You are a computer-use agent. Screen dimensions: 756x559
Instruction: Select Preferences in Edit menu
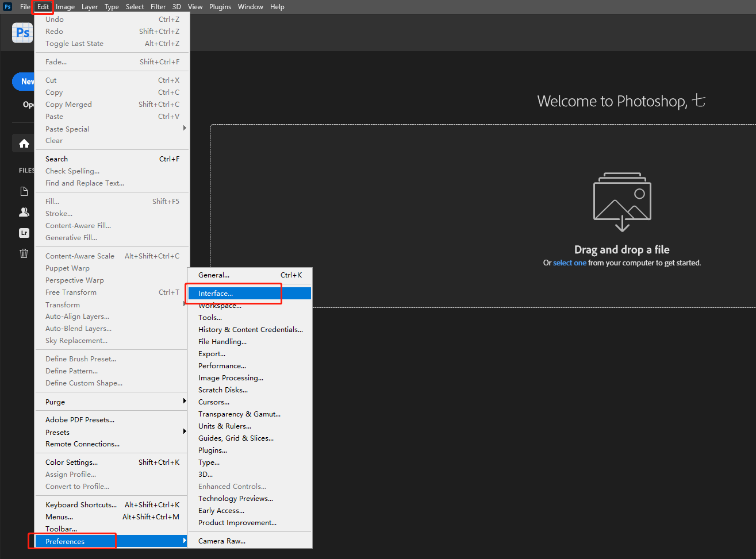112,541
